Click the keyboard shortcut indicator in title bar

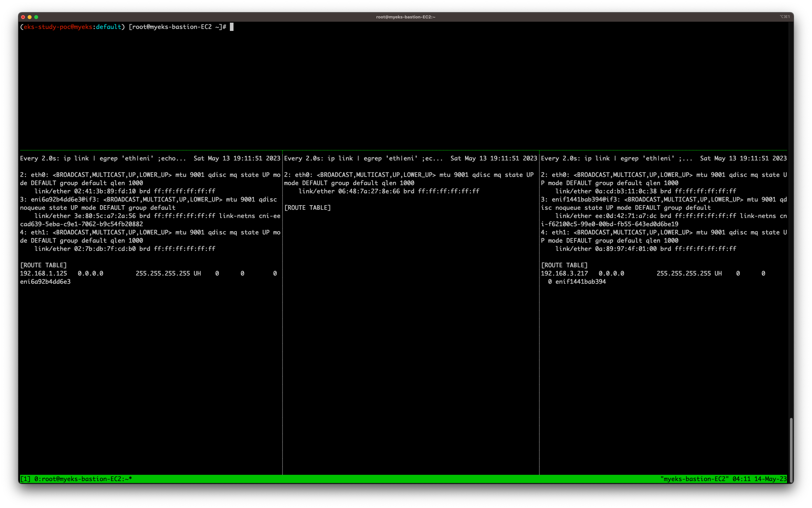click(x=784, y=17)
